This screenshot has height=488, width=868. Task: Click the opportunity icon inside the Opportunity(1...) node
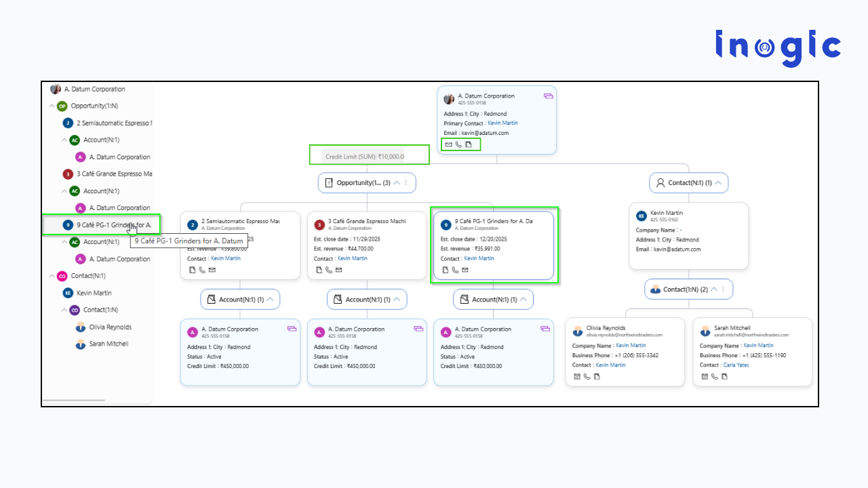click(x=330, y=182)
